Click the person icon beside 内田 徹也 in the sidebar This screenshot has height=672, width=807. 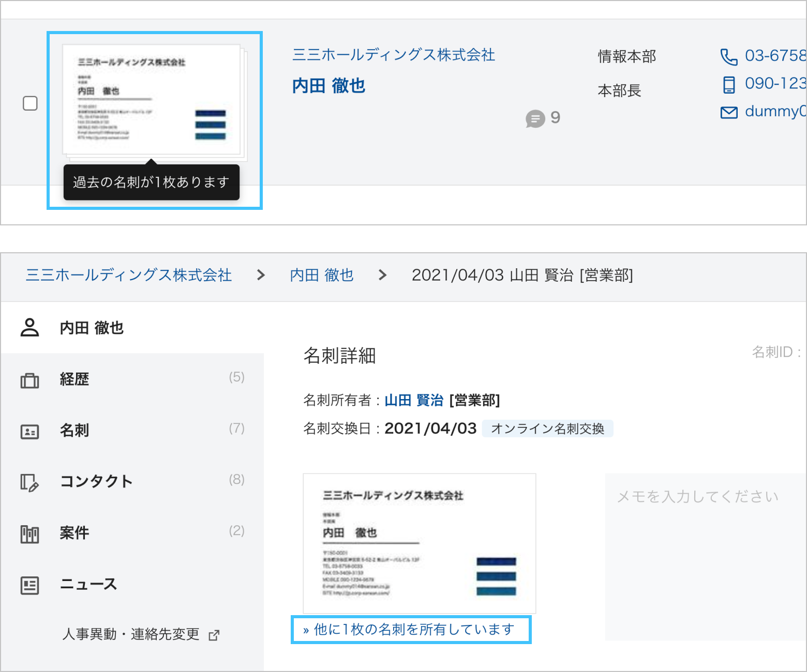coord(29,328)
